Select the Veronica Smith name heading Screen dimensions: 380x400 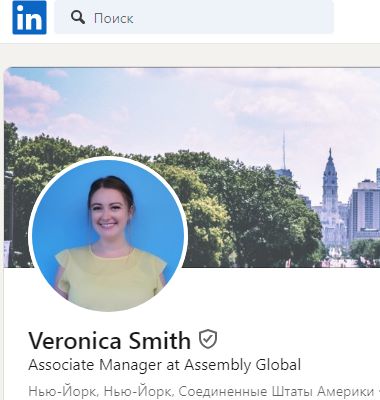110,340
